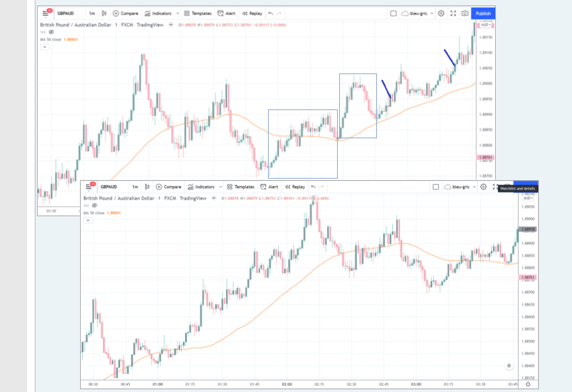Open bleu-gris cloud layout in upper chart
Screen dimensions: 572x392
(414, 13)
